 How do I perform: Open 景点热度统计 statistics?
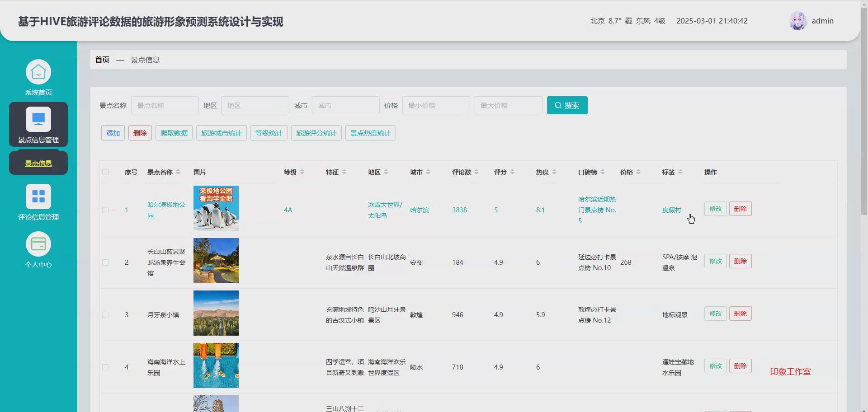(370, 132)
